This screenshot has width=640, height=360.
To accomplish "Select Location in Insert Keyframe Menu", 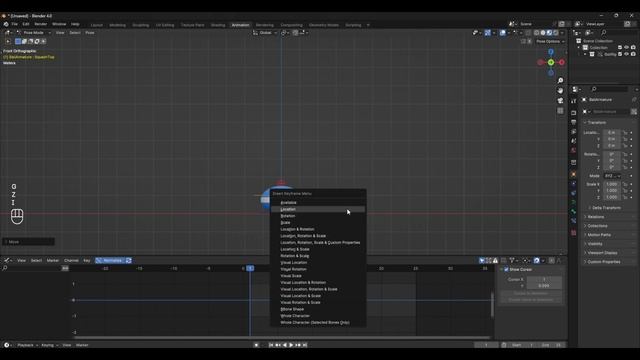I will click(x=318, y=209).
